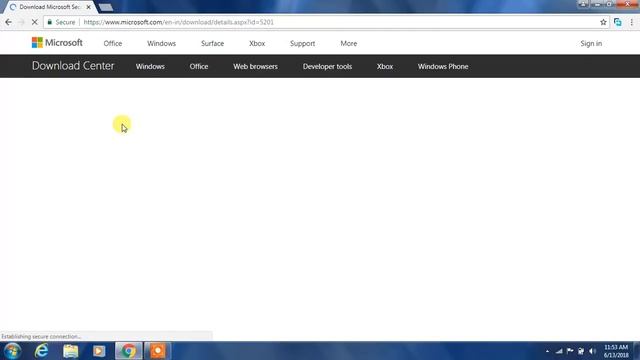Open the Surface menu item
The height and width of the screenshot is (360, 640).
pyautogui.click(x=212, y=44)
